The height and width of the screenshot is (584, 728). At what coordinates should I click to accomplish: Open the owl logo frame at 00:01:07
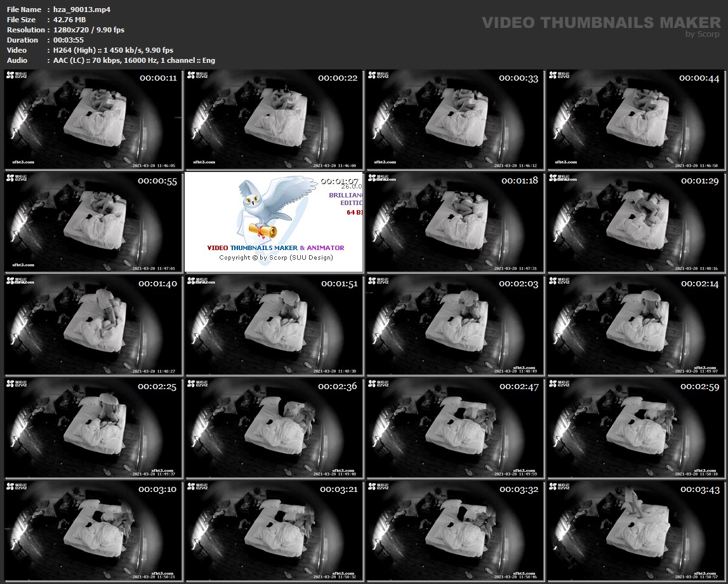(274, 222)
